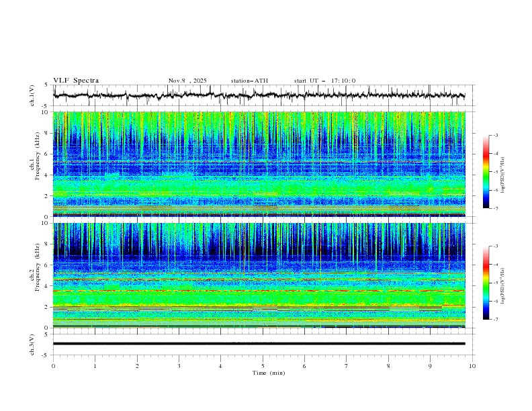Click the "-3" tick on ch.1 colorbar
This screenshot has height=411, width=532.
[496, 135]
